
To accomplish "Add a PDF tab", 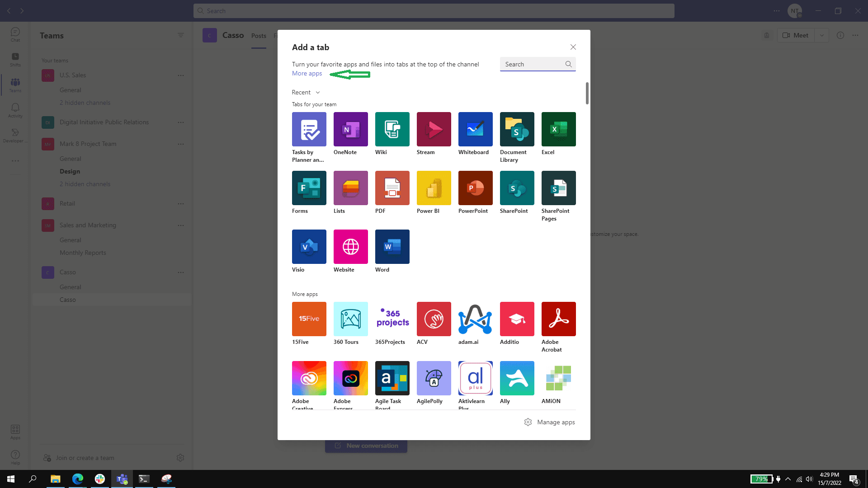I will [392, 188].
